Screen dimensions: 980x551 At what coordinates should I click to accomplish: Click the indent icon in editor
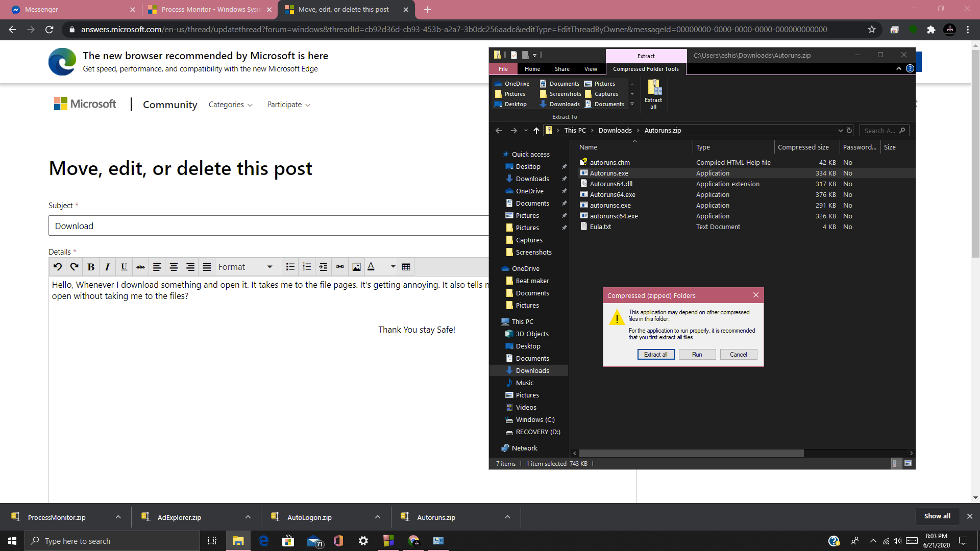click(323, 267)
